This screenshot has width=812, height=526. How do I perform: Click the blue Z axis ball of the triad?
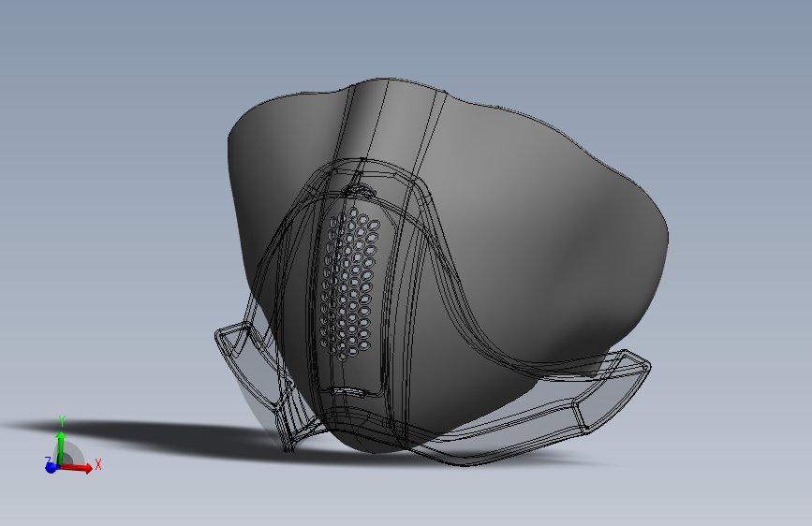[x=52, y=467]
